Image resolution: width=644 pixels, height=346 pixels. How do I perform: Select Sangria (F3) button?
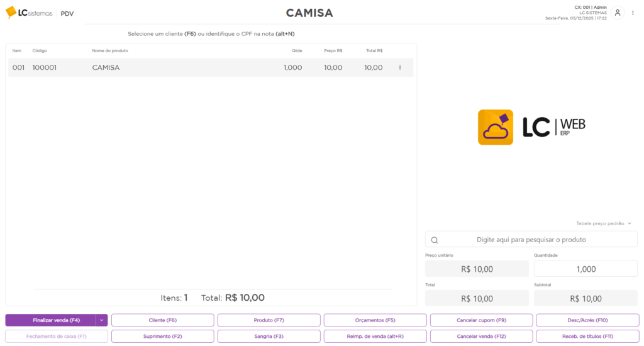pos(269,337)
